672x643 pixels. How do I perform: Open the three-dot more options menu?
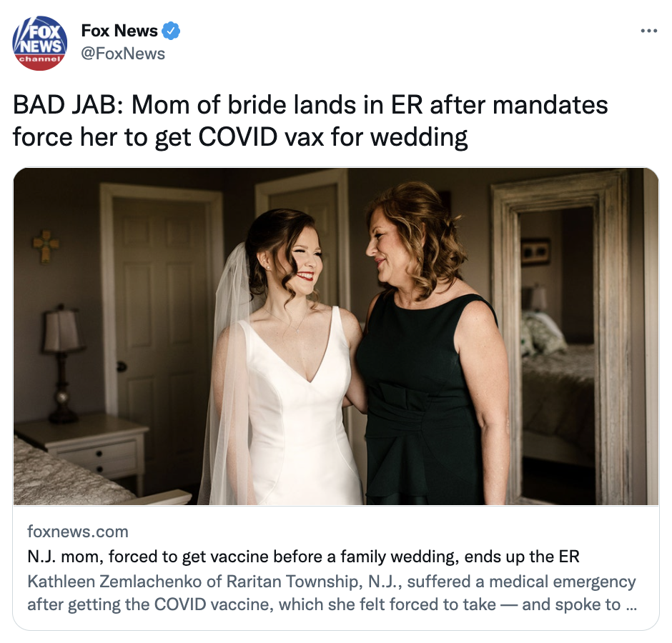pos(649,31)
